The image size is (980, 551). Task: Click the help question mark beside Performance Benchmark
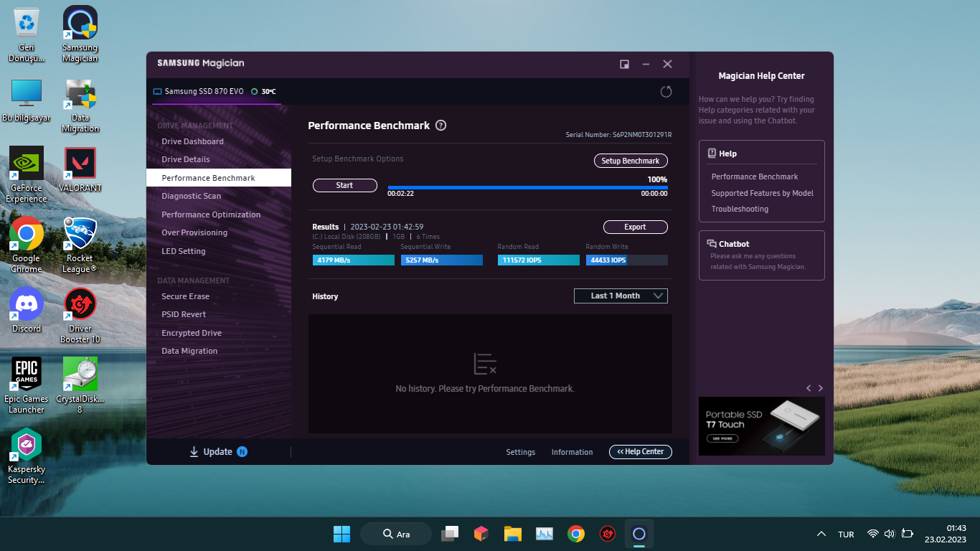point(441,126)
